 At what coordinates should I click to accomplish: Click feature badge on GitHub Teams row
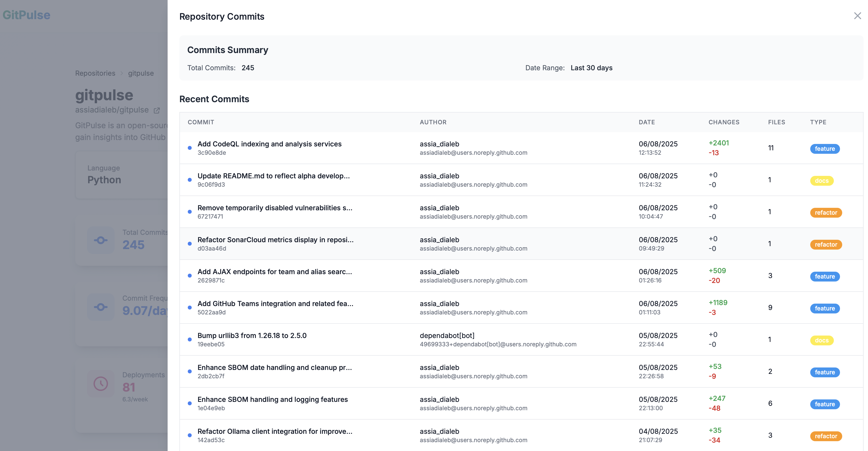point(825,308)
